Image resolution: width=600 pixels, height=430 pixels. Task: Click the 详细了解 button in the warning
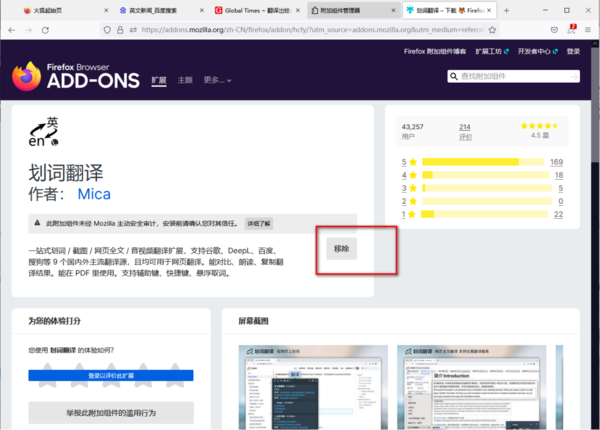259,224
